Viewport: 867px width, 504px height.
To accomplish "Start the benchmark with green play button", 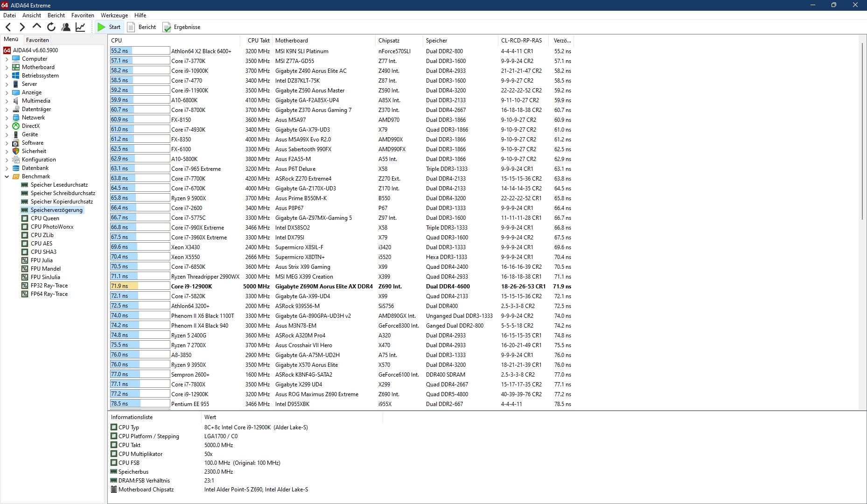I will [109, 27].
